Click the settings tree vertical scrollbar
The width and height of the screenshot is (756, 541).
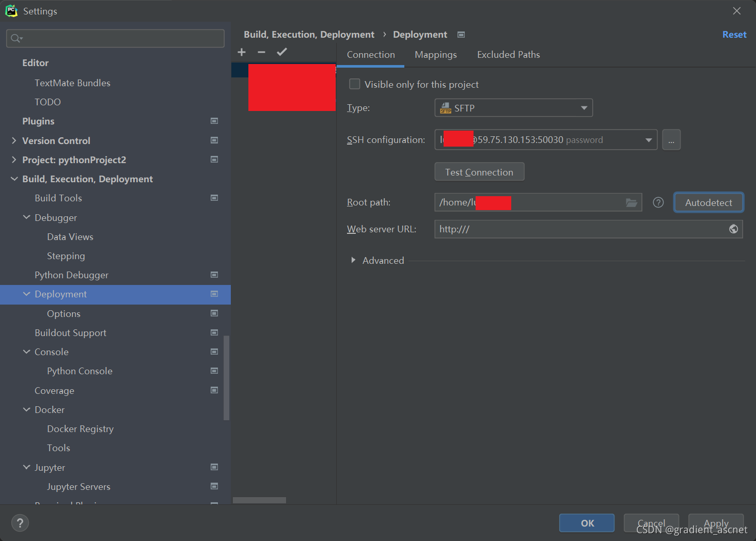[226, 378]
